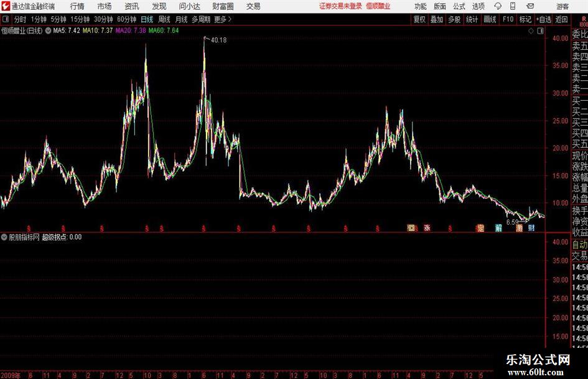Click the 叠加 overlay toolbar button
This screenshot has width=588, height=379.
[437, 19]
